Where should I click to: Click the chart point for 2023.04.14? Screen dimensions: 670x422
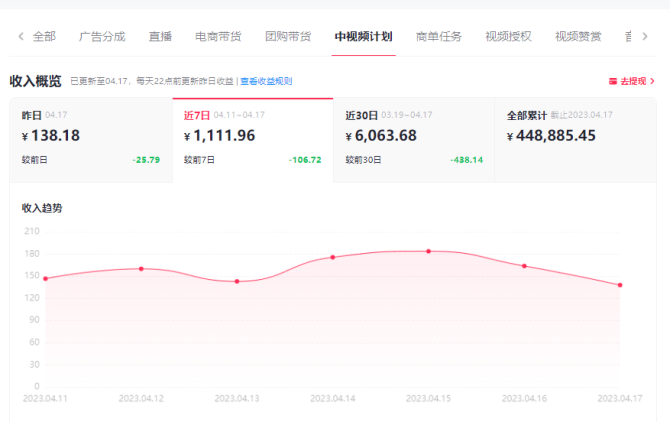pos(333,258)
